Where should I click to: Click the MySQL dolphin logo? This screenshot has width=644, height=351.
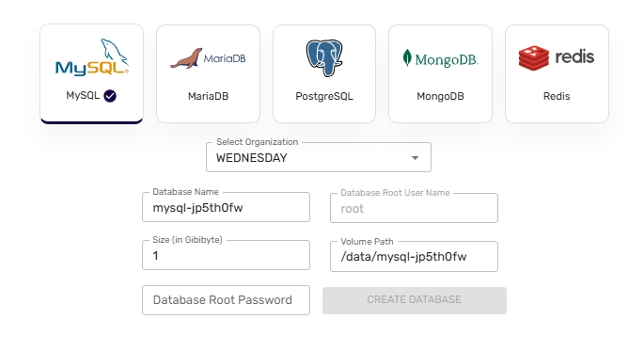(92, 57)
